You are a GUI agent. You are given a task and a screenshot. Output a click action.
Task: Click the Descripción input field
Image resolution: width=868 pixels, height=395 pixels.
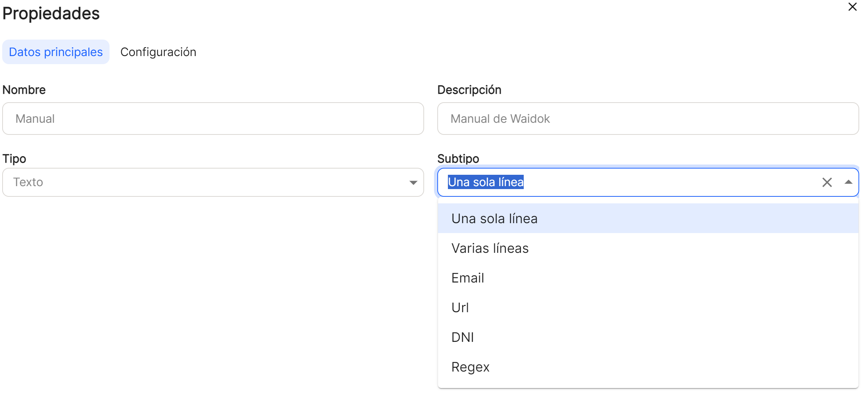tap(648, 119)
